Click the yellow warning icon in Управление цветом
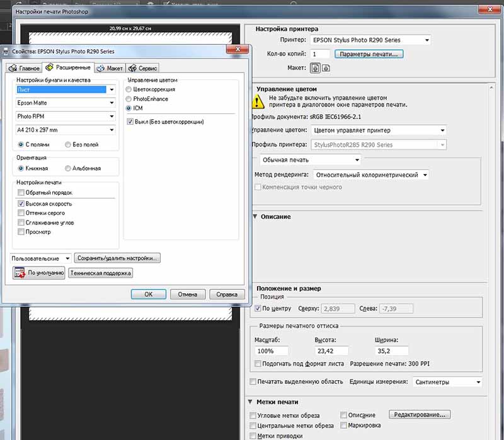Viewport: 504px width, 440px height. pos(258,101)
